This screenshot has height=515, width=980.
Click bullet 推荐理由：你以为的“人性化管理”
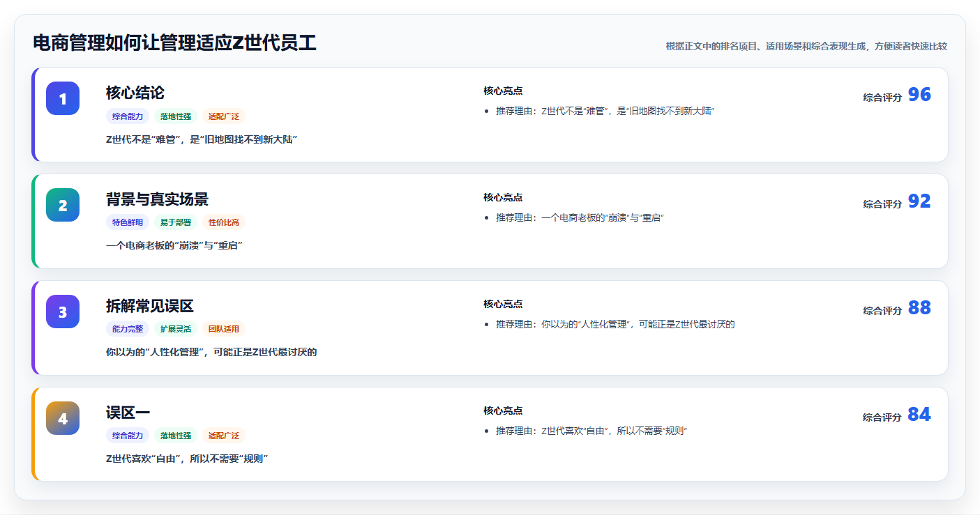615,325
